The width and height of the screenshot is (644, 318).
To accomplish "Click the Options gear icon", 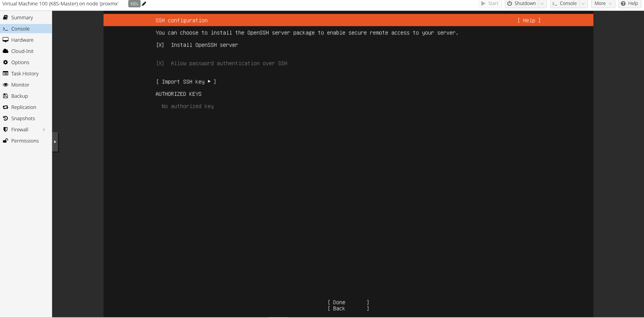I will coord(5,62).
